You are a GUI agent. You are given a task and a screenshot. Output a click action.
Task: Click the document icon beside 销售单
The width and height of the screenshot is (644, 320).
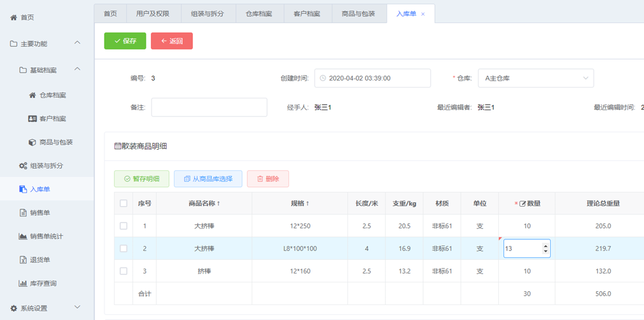coord(23,213)
